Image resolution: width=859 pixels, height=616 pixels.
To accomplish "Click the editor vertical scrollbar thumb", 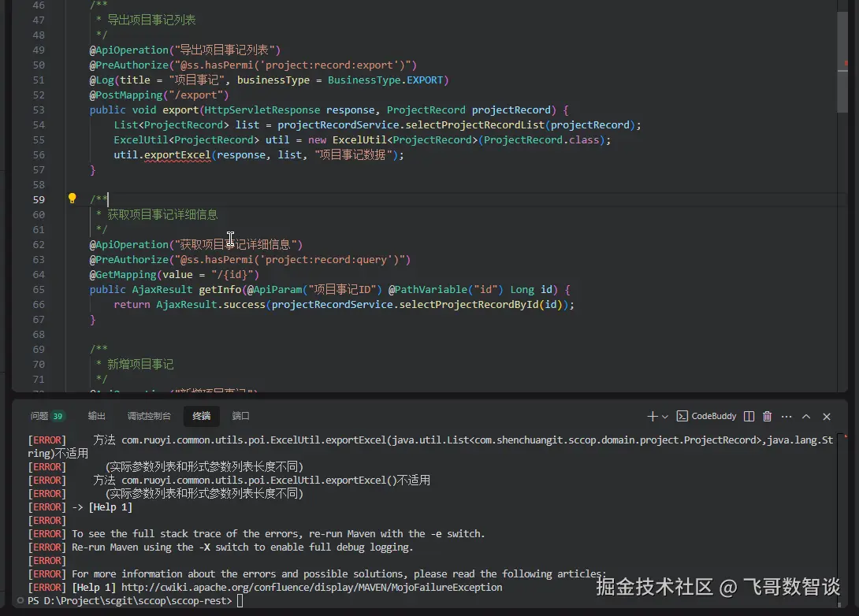I will click(x=842, y=62).
